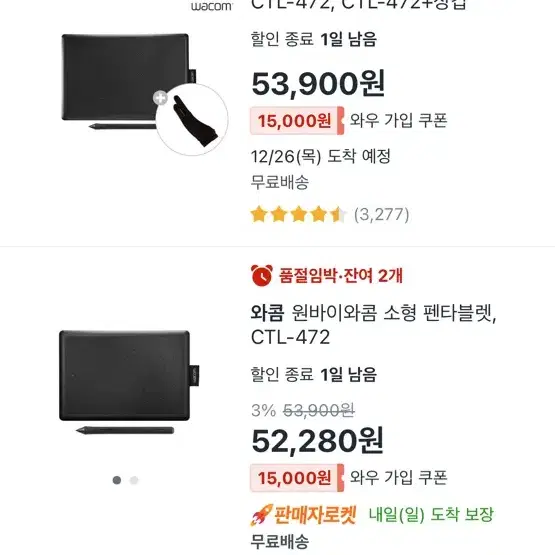555x555 pixels.
Task: Click the 52,280원 discounted price
Action: coord(317,441)
